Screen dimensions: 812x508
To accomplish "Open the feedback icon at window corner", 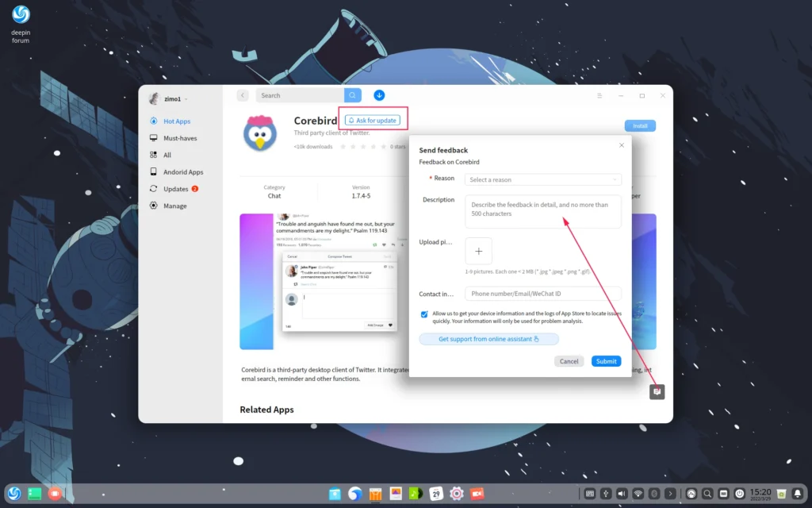I will click(657, 392).
